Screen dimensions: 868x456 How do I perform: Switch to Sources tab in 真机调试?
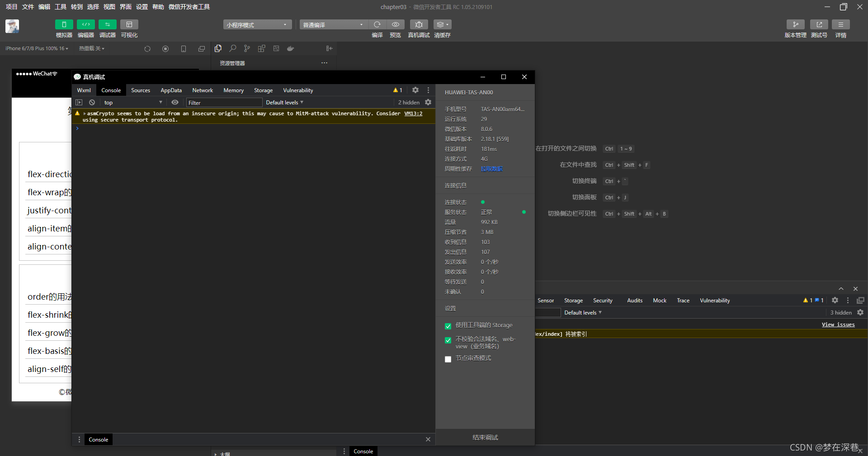141,90
